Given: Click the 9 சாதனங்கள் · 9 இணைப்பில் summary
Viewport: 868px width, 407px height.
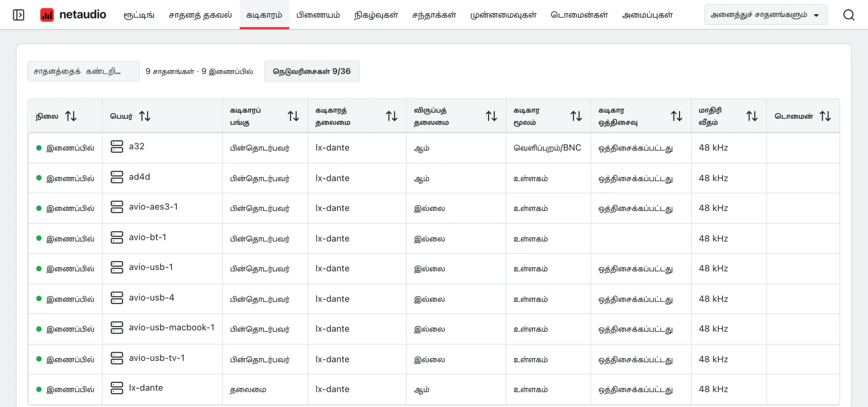Looking at the screenshot, I should [x=199, y=71].
